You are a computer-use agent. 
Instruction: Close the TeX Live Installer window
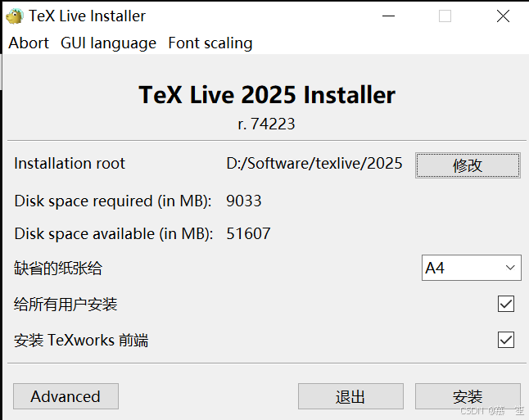tap(503, 16)
